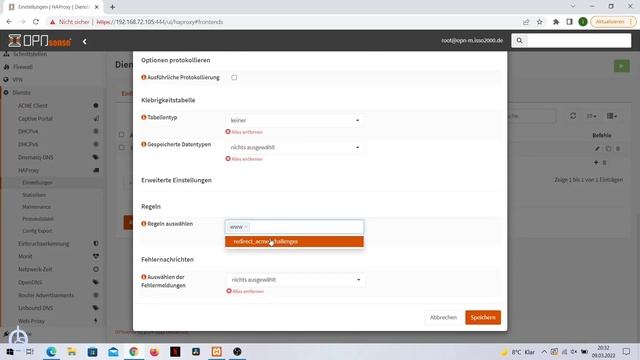
Task: Click the Windows Start button
Action: 10,351
